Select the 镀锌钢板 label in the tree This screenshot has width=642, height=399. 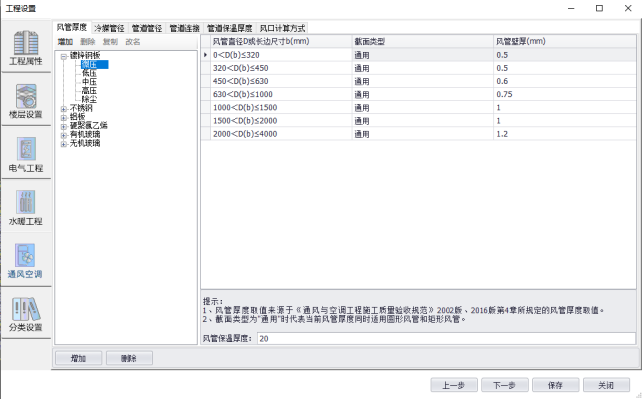point(85,55)
